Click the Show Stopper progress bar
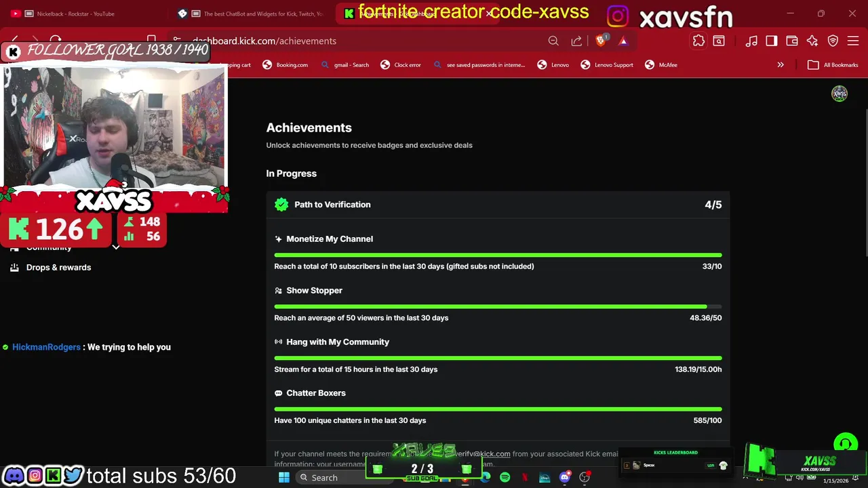The image size is (868, 488). click(x=498, y=307)
